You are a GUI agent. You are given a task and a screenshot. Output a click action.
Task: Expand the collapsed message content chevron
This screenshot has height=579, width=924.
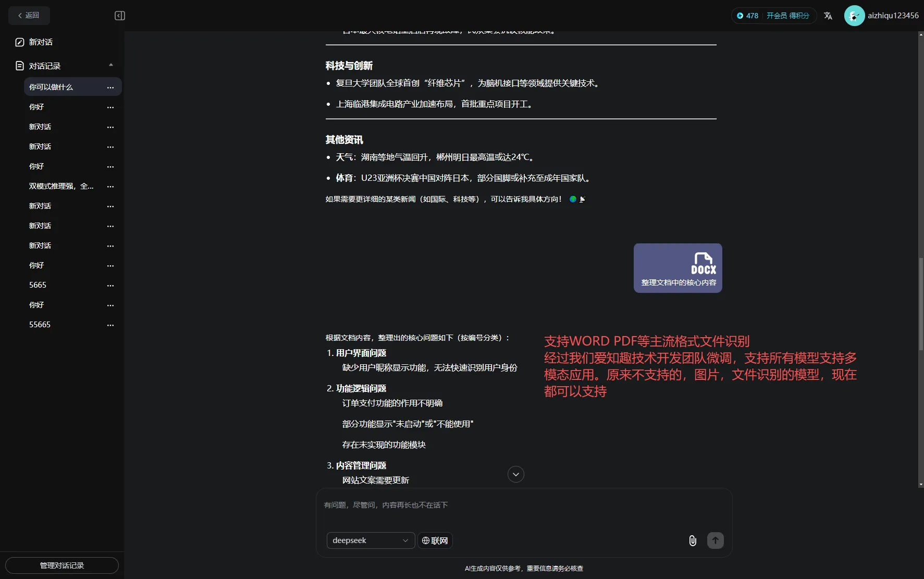[515, 474]
